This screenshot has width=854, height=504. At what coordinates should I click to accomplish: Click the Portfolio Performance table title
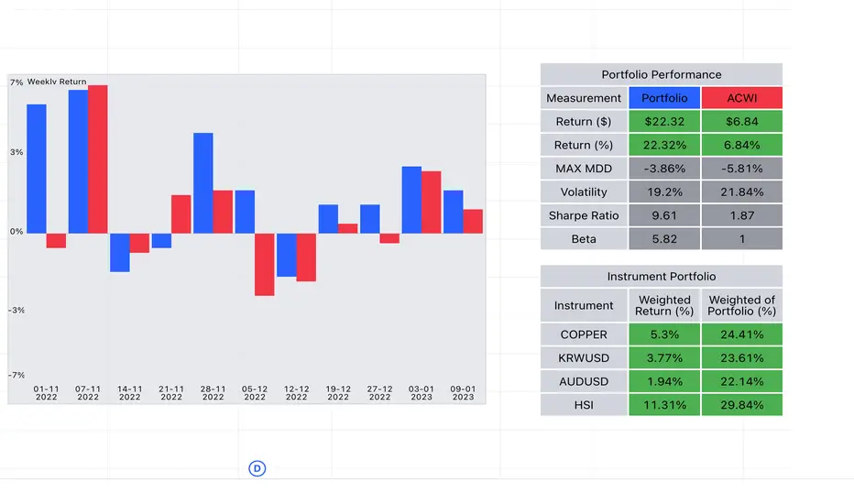point(662,74)
